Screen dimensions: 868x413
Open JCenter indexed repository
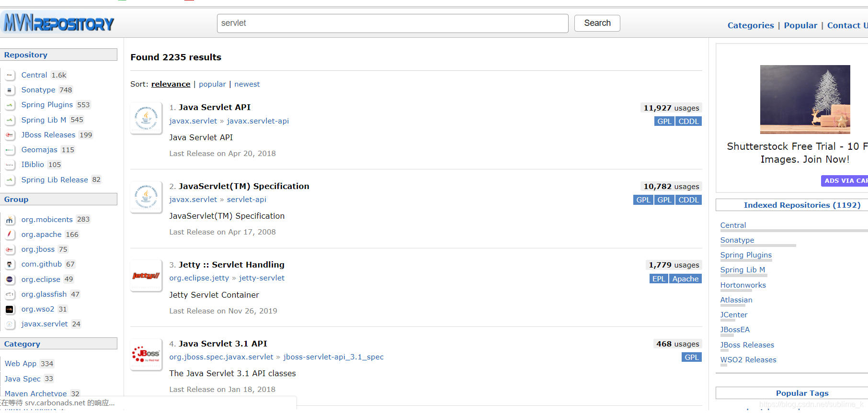pos(733,315)
